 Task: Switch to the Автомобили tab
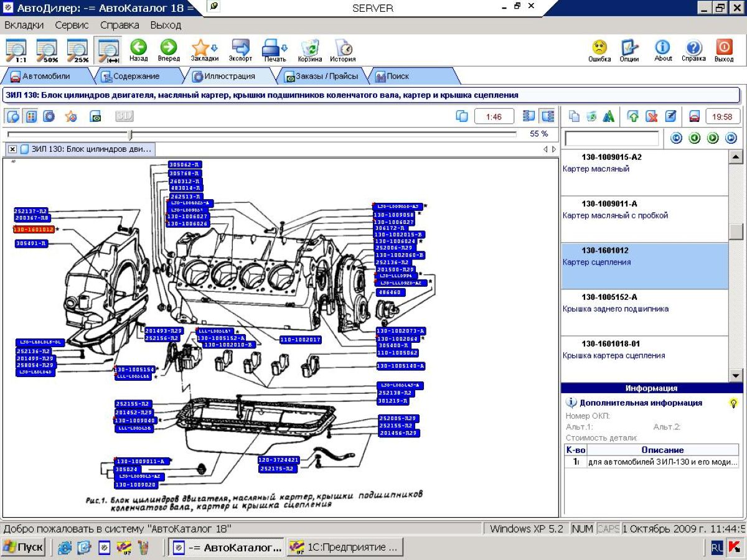(x=47, y=77)
